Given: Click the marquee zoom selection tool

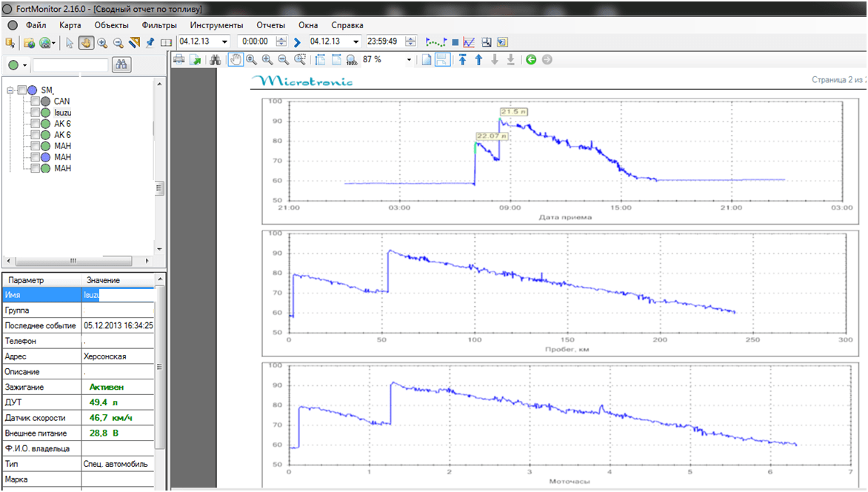Looking at the screenshot, I should tap(300, 60).
